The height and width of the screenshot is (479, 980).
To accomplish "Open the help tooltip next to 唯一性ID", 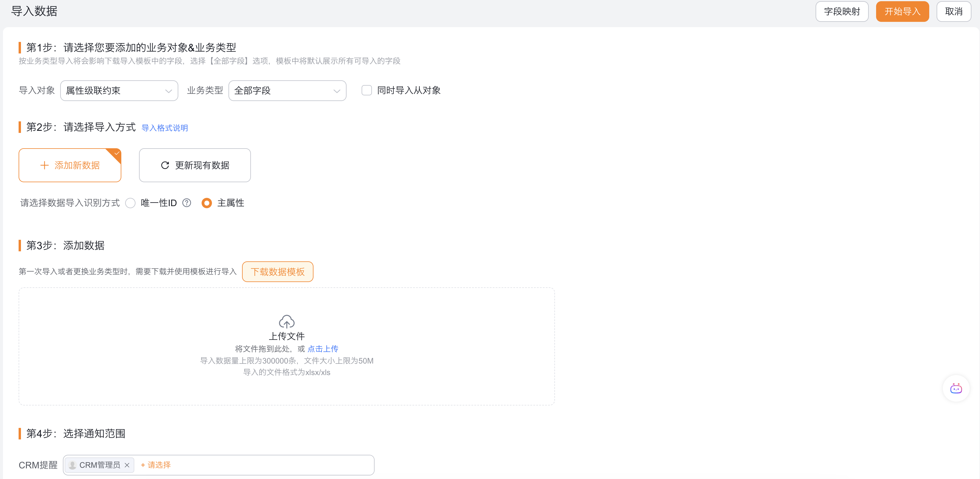I will (187, 203).
